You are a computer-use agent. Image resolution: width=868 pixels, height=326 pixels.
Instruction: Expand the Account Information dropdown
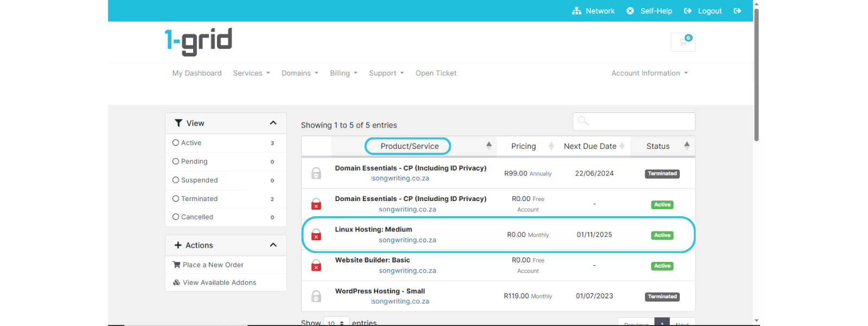[x=649, y=73]
